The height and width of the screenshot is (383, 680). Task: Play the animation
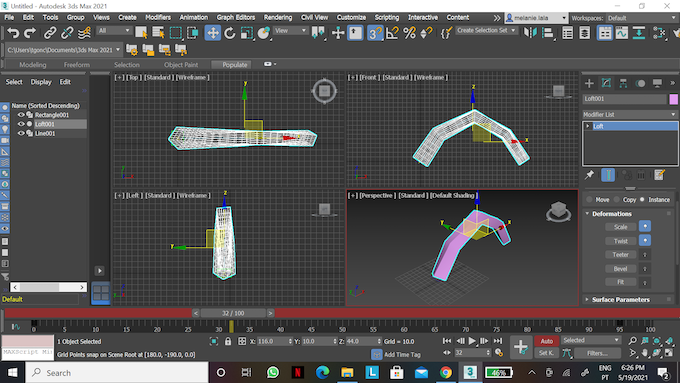click(x=472, y=341)
